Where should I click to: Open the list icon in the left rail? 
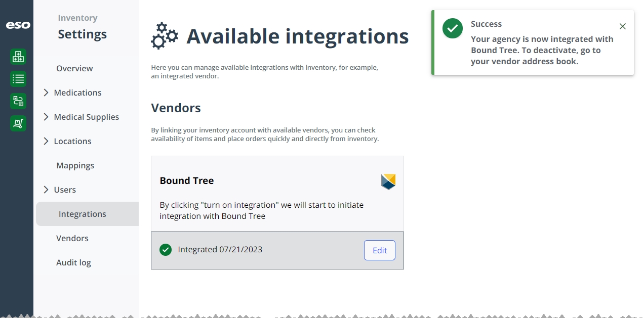tap(18, 79)
